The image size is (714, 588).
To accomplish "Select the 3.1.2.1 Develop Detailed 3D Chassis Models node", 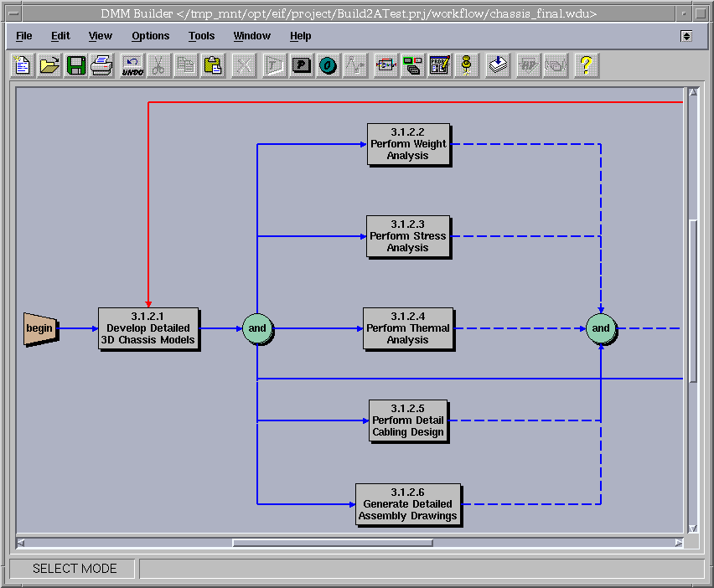I will (x=148, y=328).
